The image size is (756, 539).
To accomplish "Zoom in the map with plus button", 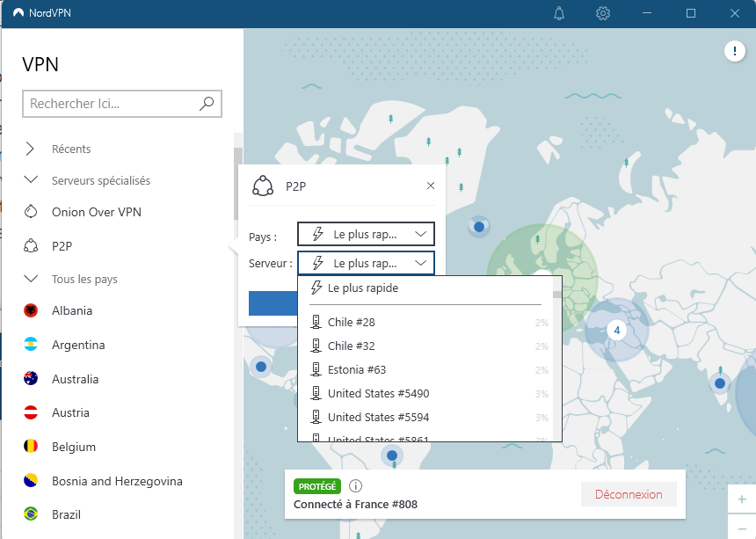I will 742,499.
